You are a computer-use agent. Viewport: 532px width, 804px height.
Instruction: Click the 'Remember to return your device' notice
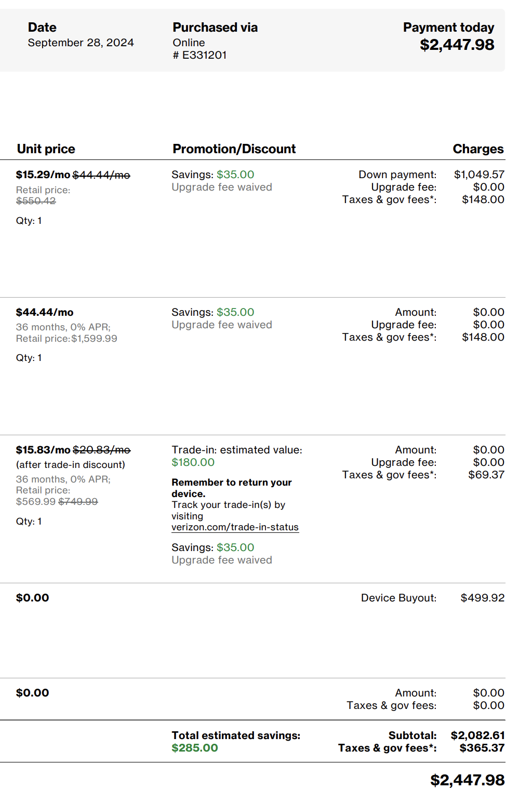pos(231,488)
